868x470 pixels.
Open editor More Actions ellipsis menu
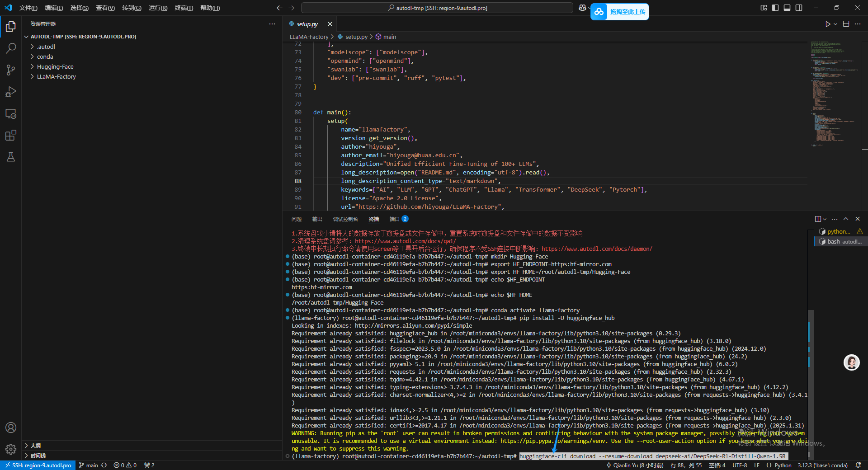[x=858, y=24]
